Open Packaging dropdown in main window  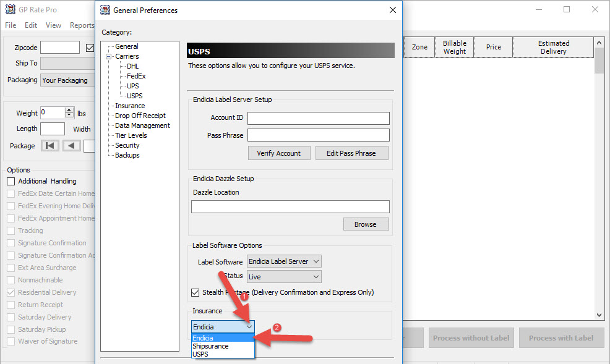point(67,80)
